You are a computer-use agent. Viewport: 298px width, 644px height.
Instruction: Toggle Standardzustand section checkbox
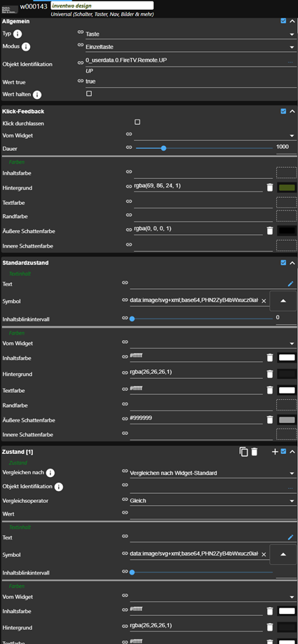coord(283,262)
